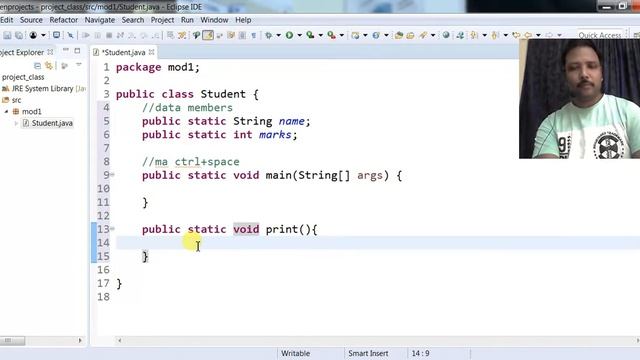The width and height of the screenshot is (640, 360).
Task: Open the External Tools dropdown arrow
Action: pyautogui.click(x=342, y=36)
